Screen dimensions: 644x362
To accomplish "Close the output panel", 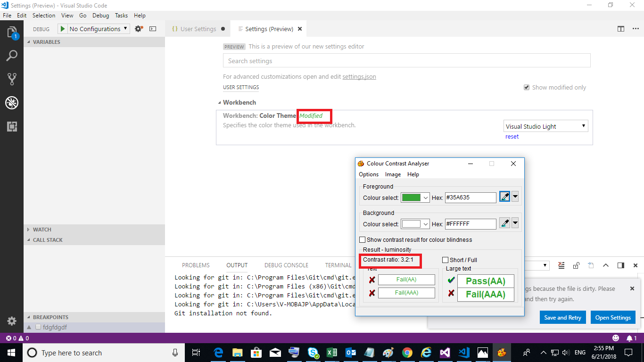I will tap(636, 265).
